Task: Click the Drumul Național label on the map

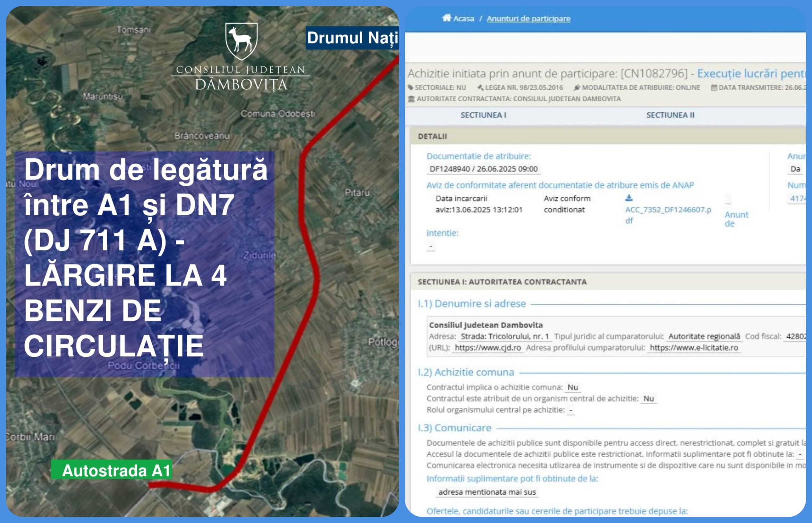Action: tap(352, 38)
